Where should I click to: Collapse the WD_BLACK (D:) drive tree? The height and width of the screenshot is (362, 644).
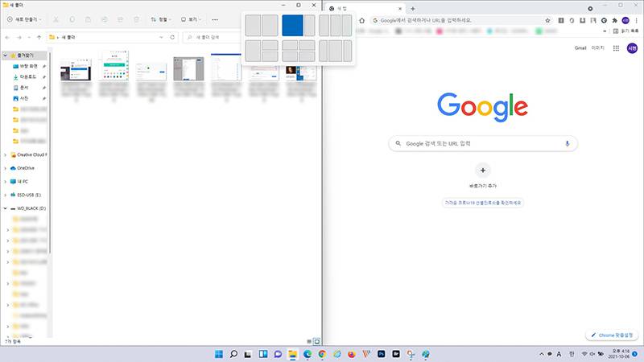tap(6, 208)
